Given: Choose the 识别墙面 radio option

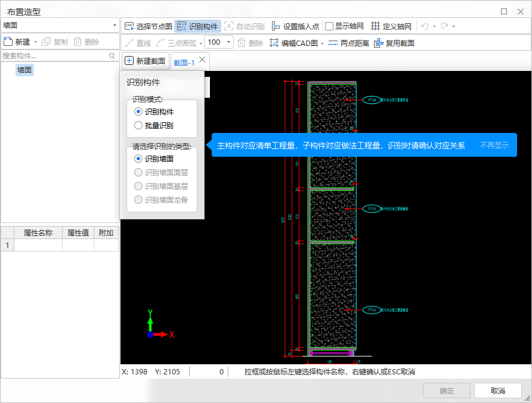Looking at the screenshot, I should tap(138, 159).
